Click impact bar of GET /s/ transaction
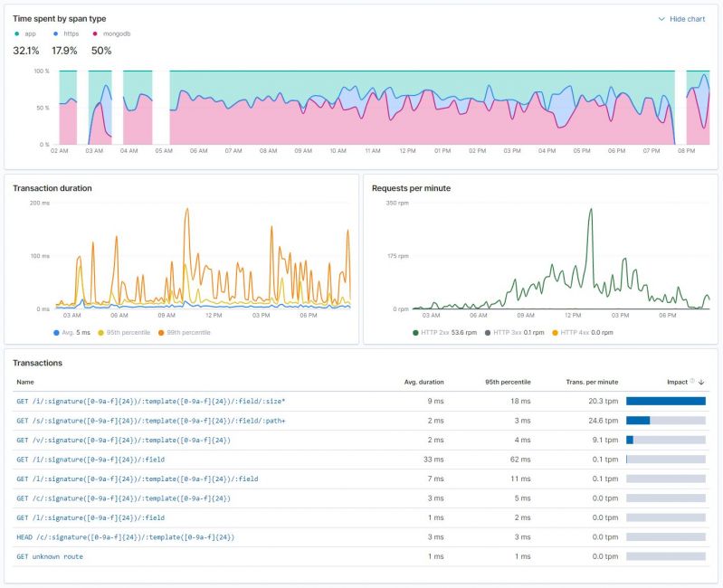This screenshot has height=588, width=723. 666,421
